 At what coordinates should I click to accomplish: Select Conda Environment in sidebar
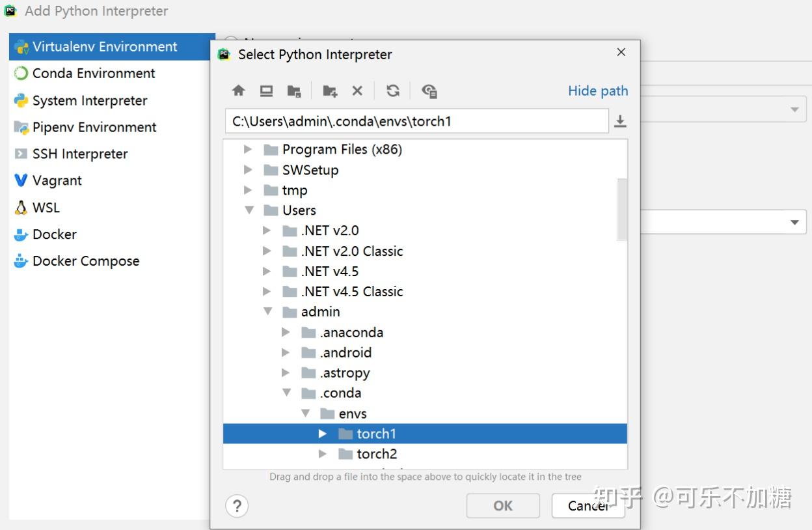point(85,74)
